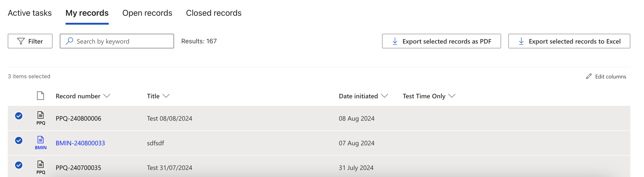Click the download arrow icon for PDF export
This screenshot has height=177, width=644.
point(395,41)
